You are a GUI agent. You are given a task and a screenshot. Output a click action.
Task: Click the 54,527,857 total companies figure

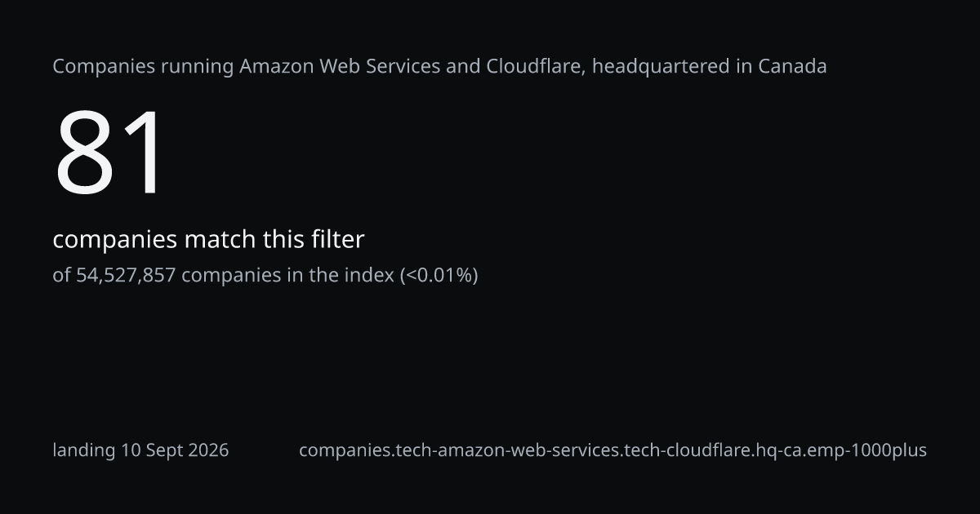pyautogui.click(x=126, y=276)
